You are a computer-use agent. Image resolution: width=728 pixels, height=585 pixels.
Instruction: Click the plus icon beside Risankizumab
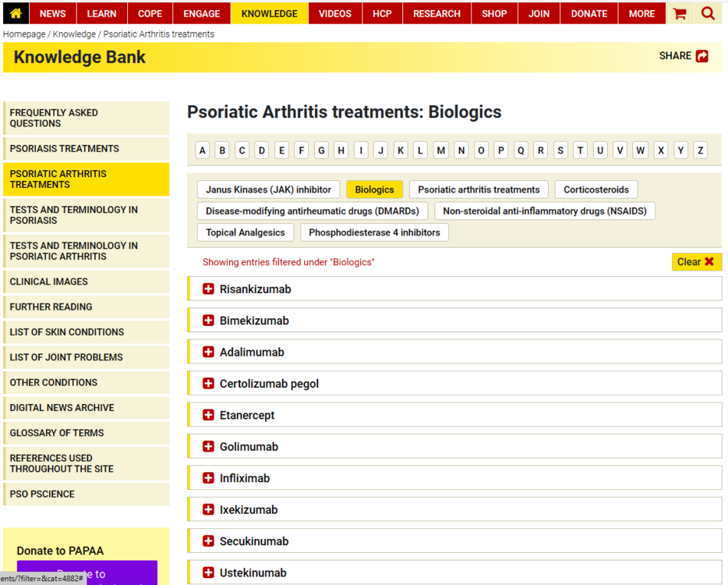pos(208,289)
